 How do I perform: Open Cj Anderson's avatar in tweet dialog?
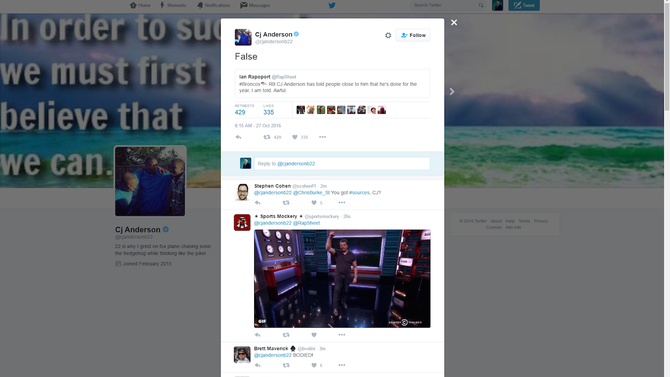tap(243, 37)
